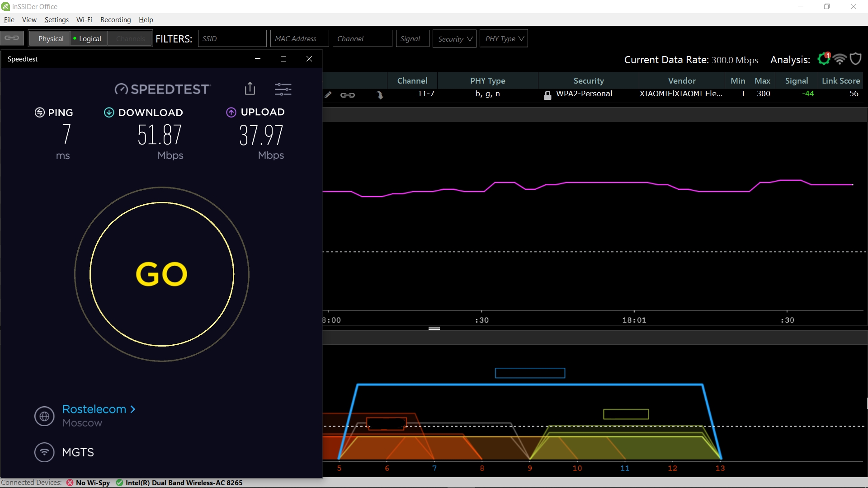This screenshot has height=488, width=868.
Task: Open the View menu
Action: coord(29,20)
